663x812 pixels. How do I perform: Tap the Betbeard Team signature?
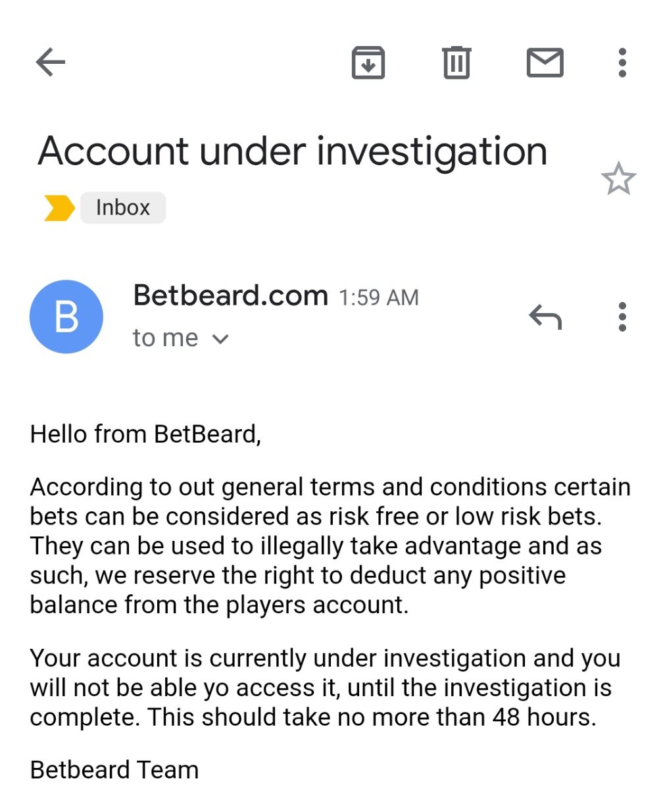point(114,770)
